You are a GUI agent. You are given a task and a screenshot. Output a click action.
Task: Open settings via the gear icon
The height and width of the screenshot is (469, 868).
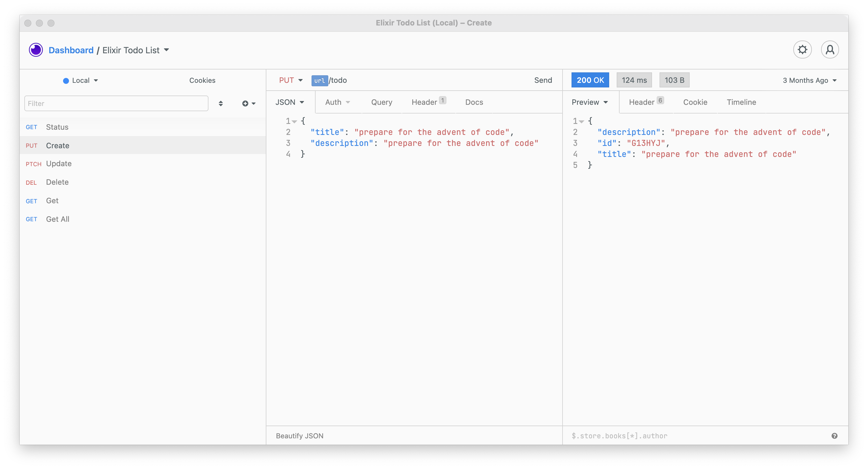tap(802, 50)
